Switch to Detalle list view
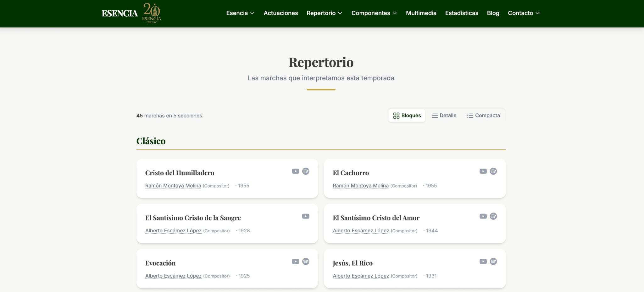644x292 pixels. coord(444,116)
